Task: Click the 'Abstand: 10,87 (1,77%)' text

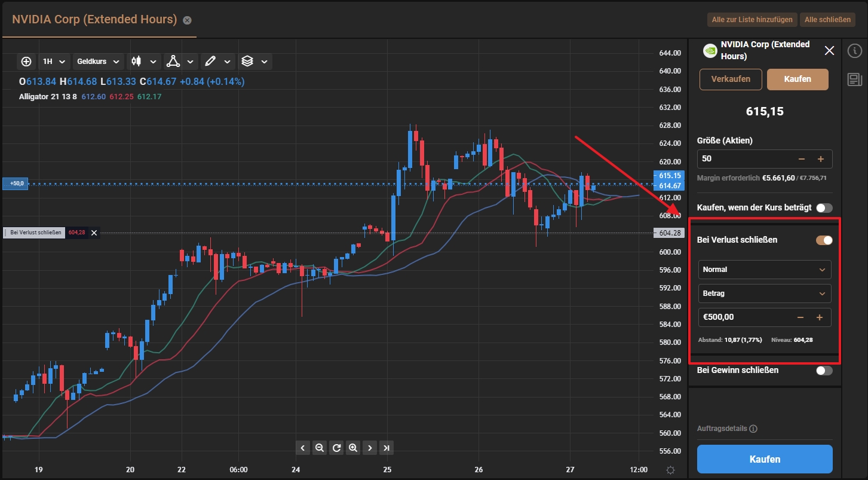Action: (x=729, y=340)
